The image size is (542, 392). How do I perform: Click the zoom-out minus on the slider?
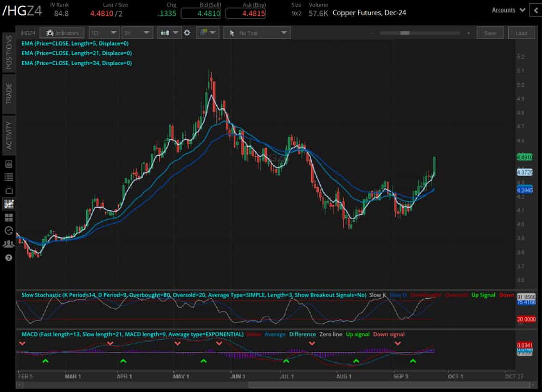[x=372, y=33]
